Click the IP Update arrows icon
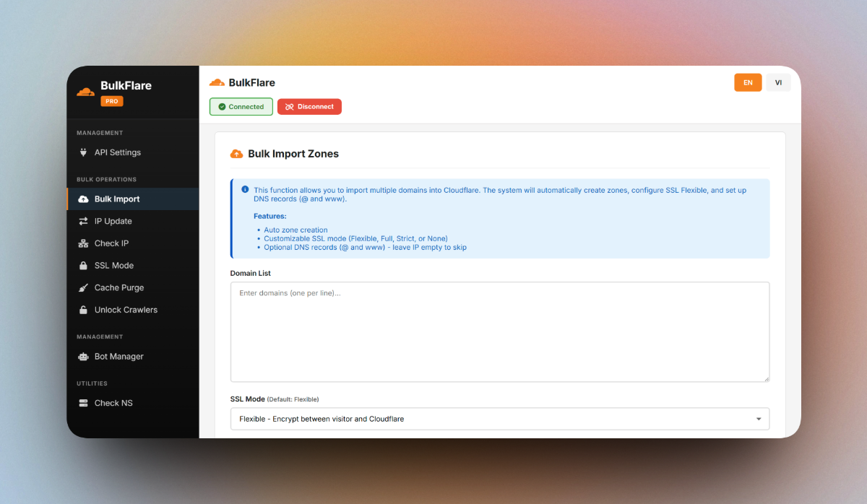Viewport: 867px width, 504px height. point(83,221)
